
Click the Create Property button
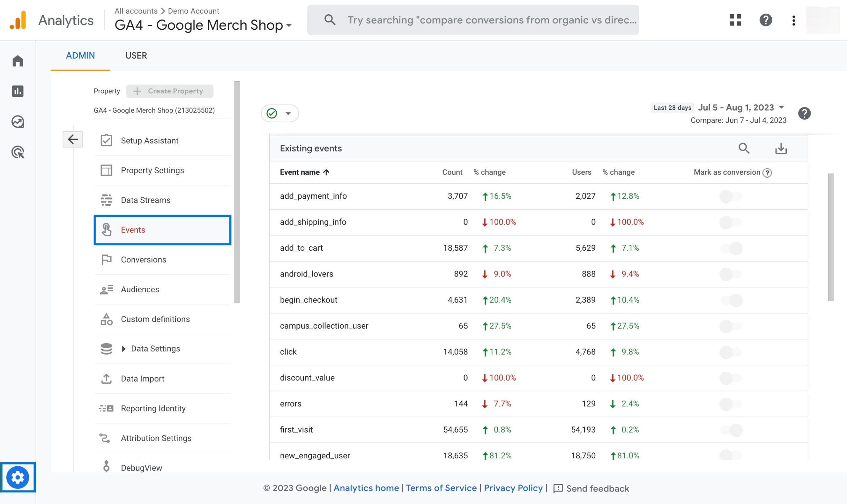click(x=169, y=91)
